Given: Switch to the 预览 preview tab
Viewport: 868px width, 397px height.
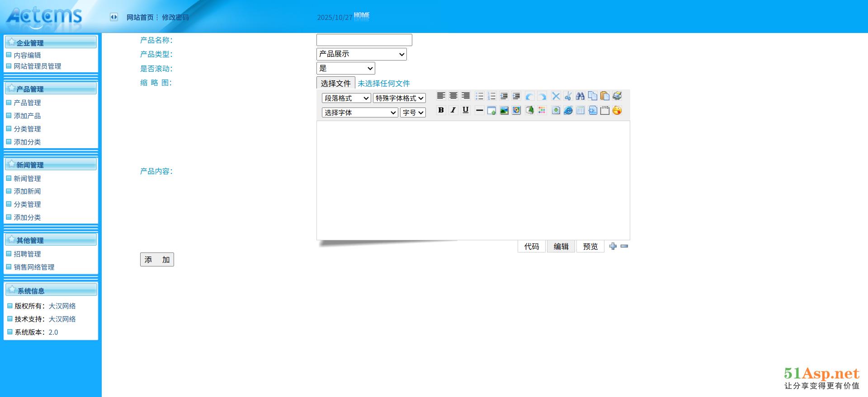Looking at the screenshot, I should (590, 247).
